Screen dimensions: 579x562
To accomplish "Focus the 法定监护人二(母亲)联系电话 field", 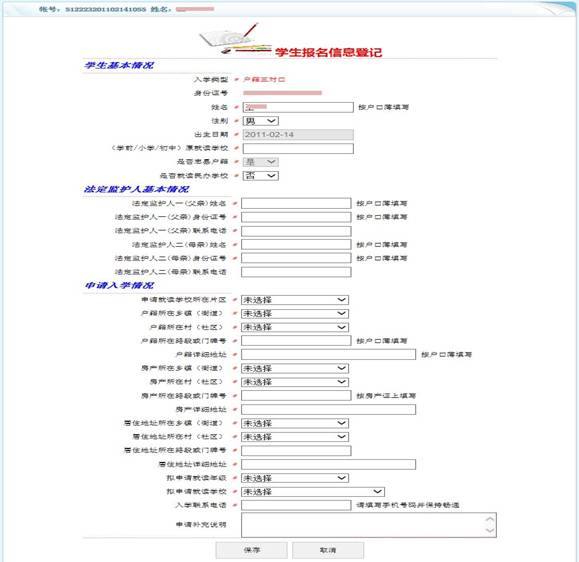I will point(296,272).
